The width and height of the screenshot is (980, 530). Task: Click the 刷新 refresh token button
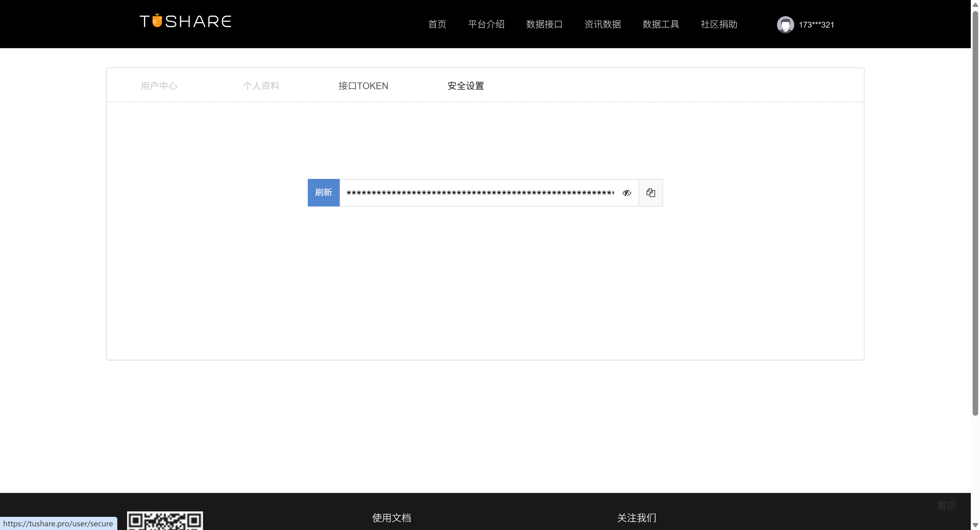pos(323,192)
